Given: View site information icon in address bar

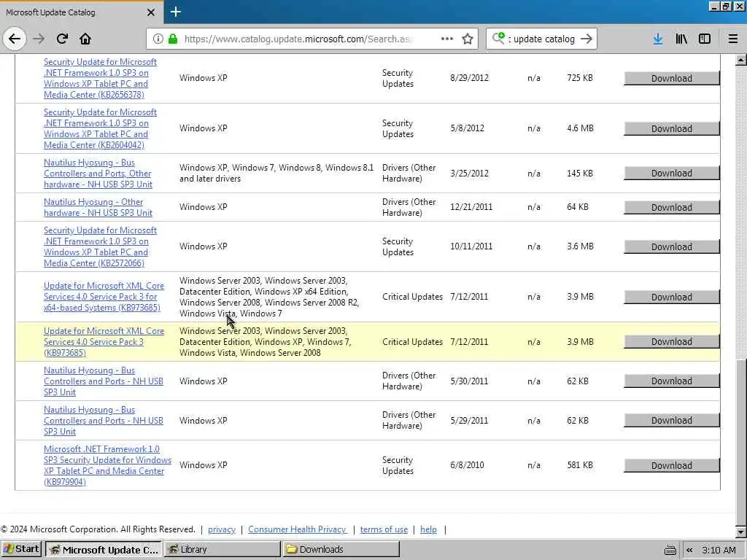Looking at the screenshot, I should 158,39.
